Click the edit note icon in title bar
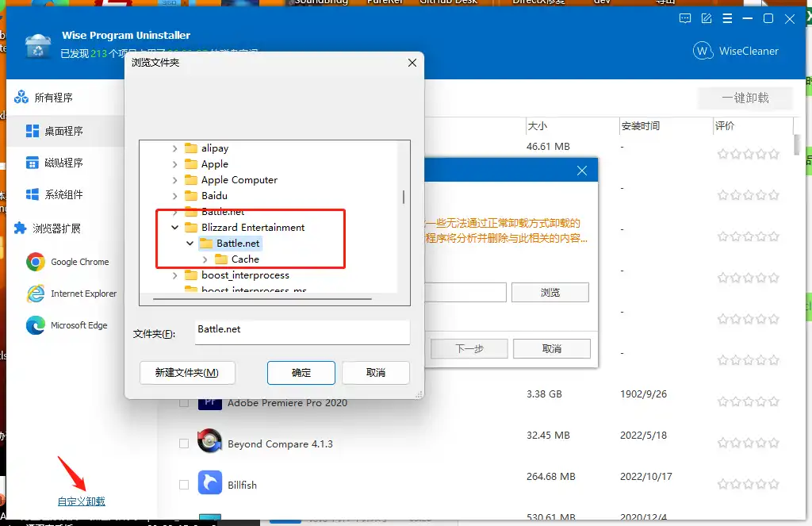 point(707,19)
